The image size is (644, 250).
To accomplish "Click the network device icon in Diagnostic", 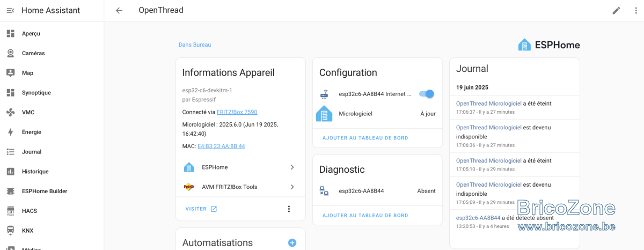I will [324, 191].
